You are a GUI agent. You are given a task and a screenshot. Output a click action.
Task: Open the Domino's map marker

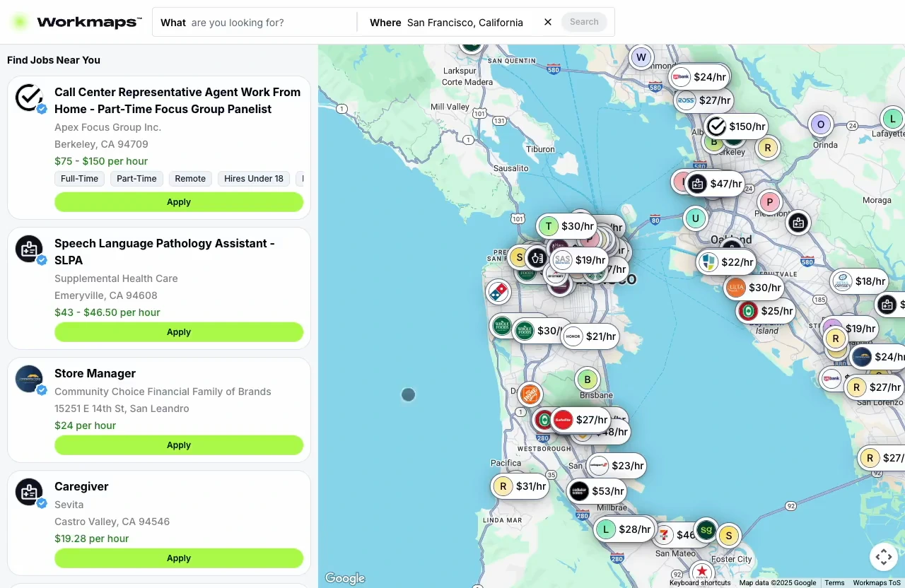498,291
